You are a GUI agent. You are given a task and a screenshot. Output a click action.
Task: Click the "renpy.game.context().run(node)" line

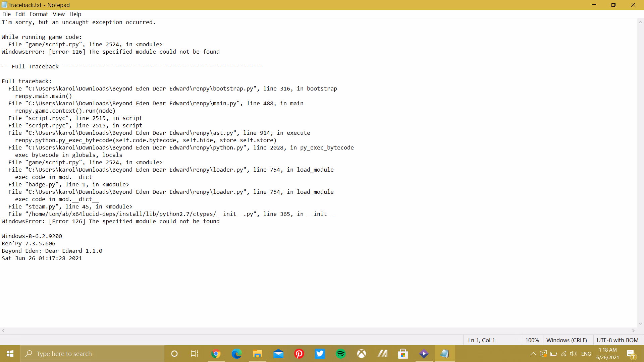65,111
